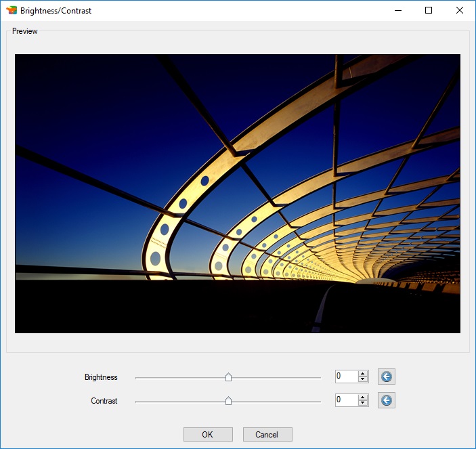
Task: Reset Brightness with its blue arrow icon
Action: click(387, 377)
